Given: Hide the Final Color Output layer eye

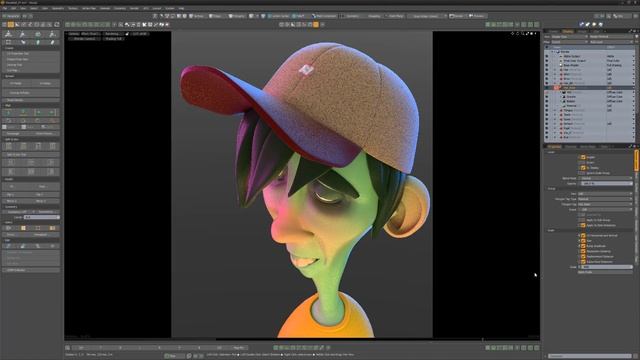Looking at the screenshot, I should (x=547, y=61).
